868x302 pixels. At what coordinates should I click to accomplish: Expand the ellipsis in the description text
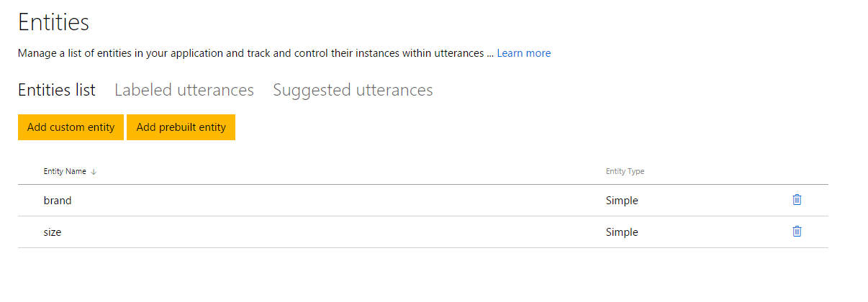489,54
